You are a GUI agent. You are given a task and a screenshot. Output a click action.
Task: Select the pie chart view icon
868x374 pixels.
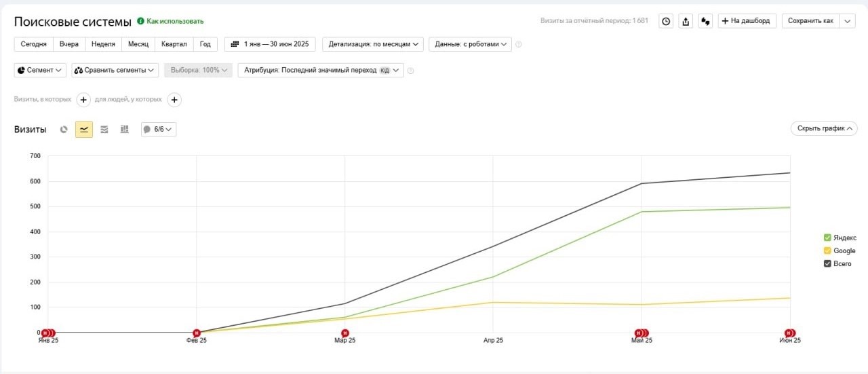[x=64, y=129]
